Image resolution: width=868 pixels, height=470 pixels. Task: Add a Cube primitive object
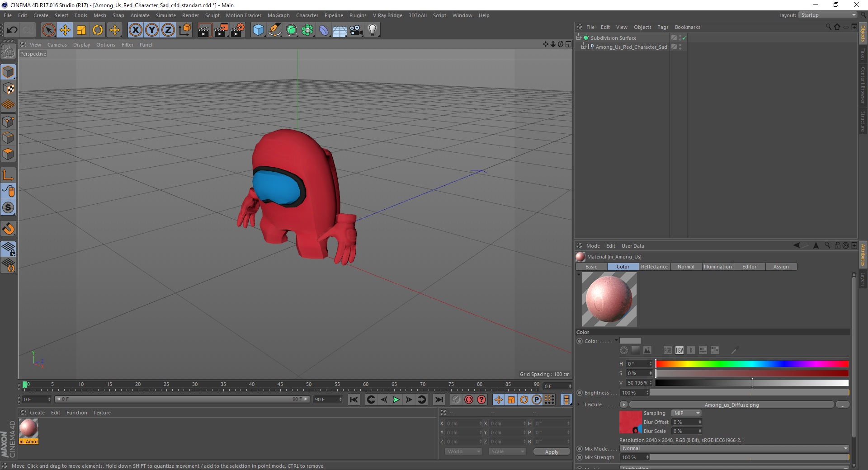point(258,30)
